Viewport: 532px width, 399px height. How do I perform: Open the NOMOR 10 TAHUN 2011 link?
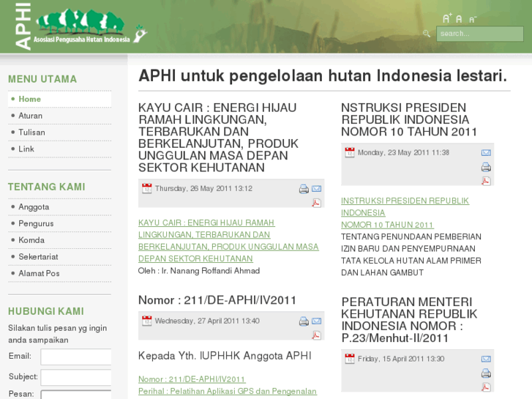tap(387, 225)
